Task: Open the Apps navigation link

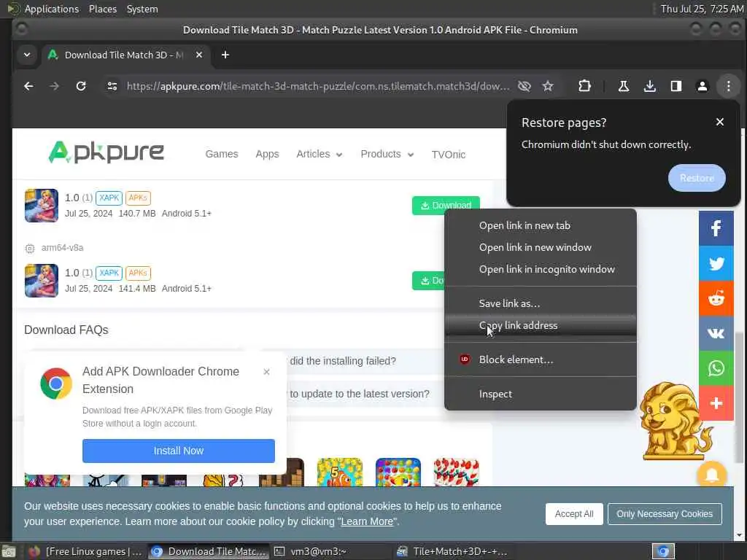Action: (267, 155)
